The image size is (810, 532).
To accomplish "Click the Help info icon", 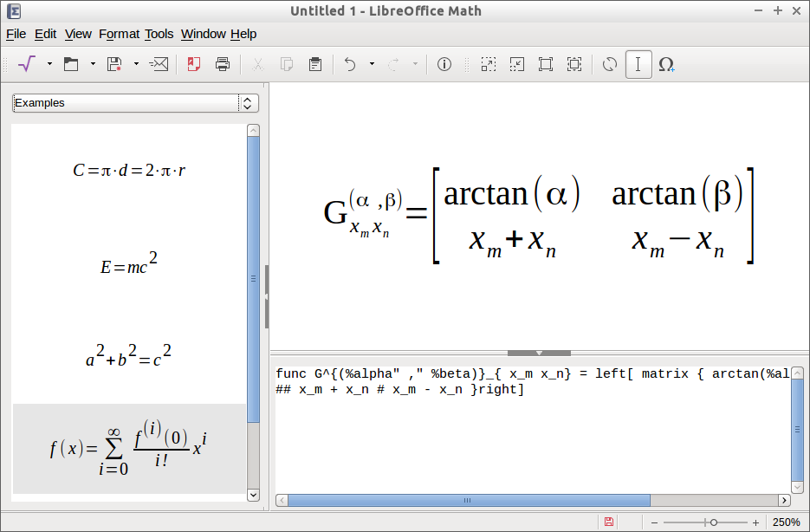I will pyautogui.click(x=444, y=64).
